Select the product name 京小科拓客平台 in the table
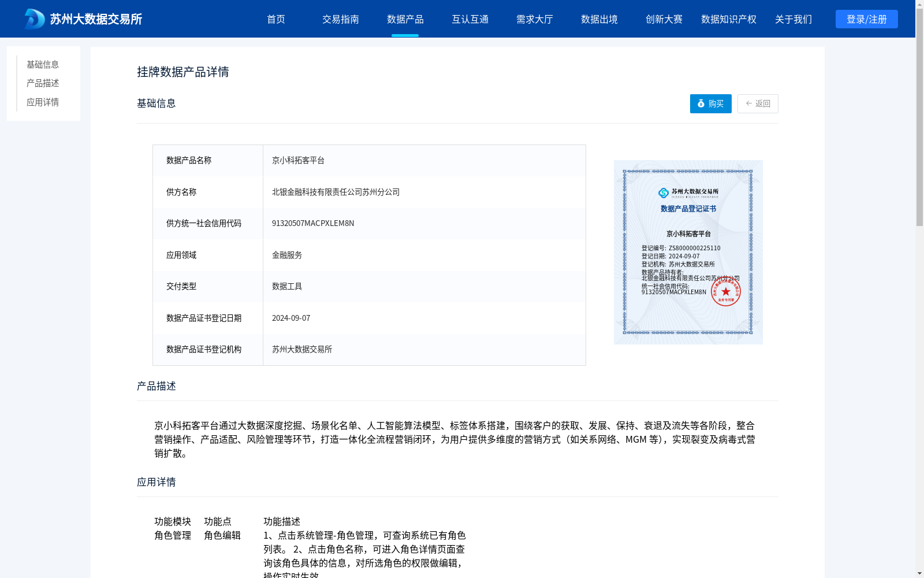This screenshot has width=924, height=578. [x=298, y=160]
